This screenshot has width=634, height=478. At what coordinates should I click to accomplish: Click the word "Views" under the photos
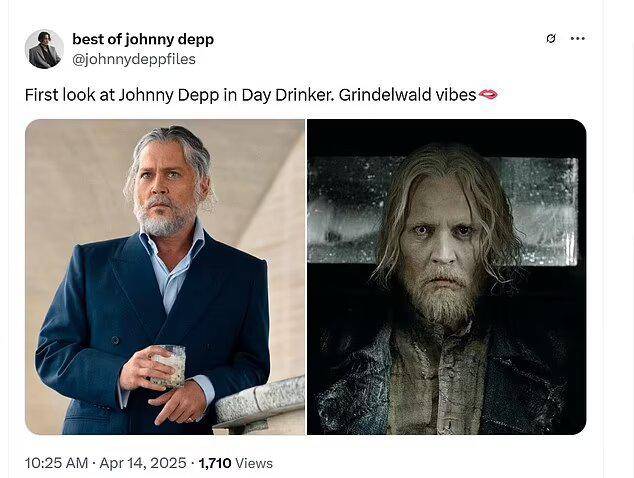[x=254, y=463]
